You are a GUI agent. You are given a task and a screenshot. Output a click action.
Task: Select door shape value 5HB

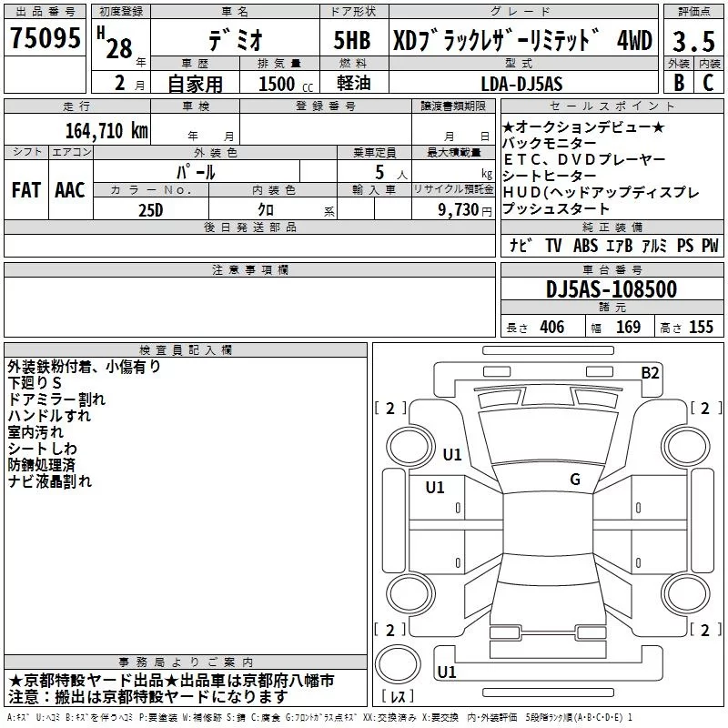point(352,40)
